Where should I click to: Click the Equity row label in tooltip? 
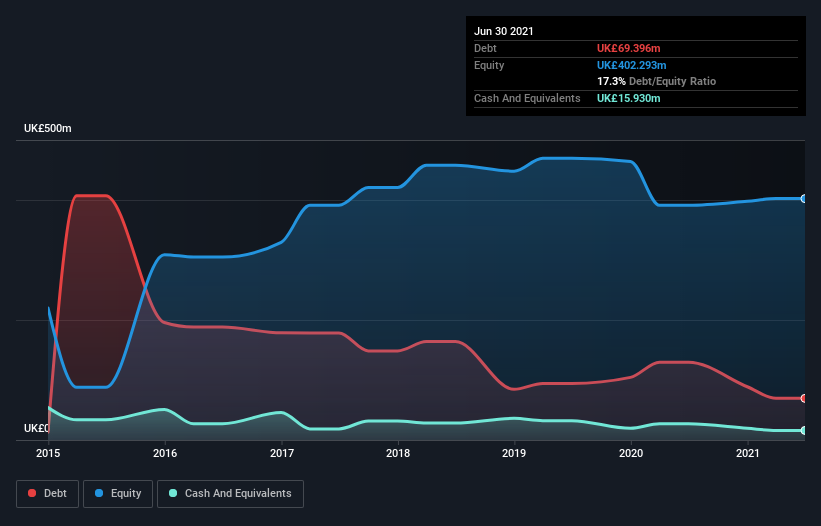tap(489, 65)
